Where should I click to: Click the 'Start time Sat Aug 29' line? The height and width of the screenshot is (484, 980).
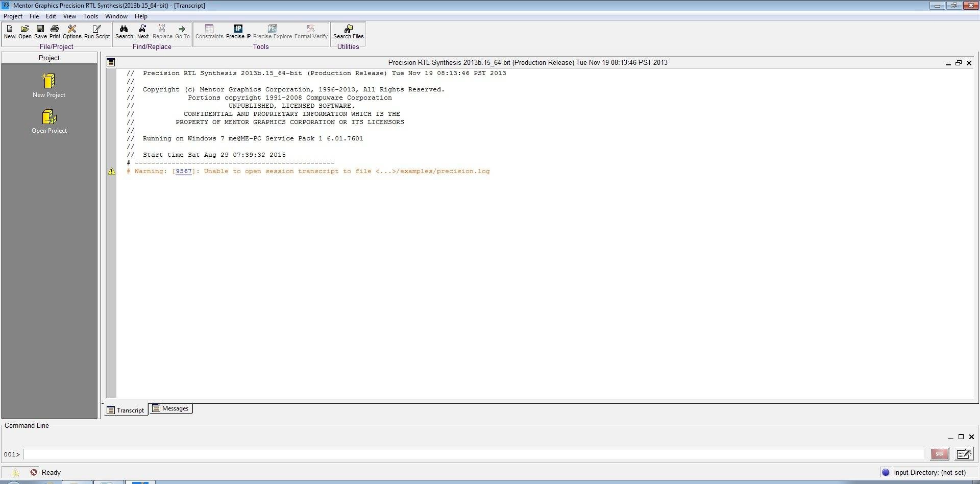click(x=214, y=155)
